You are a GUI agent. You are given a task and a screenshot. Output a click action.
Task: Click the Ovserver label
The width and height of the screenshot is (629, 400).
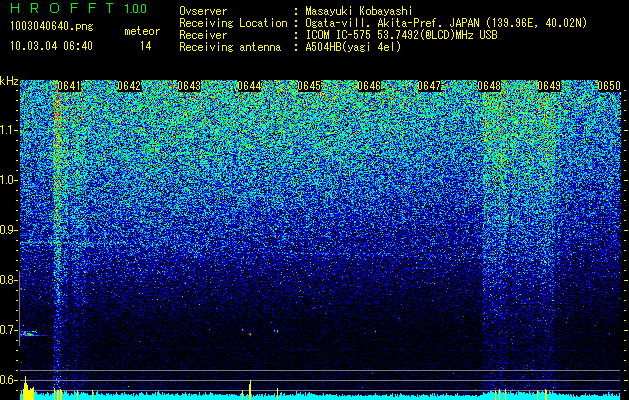[203, 11]
